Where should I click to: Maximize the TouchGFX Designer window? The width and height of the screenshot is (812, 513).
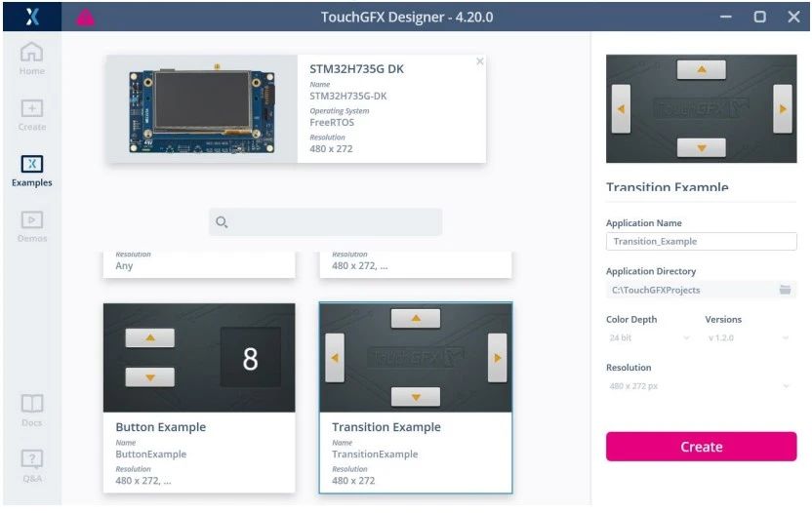click(759, 17)
